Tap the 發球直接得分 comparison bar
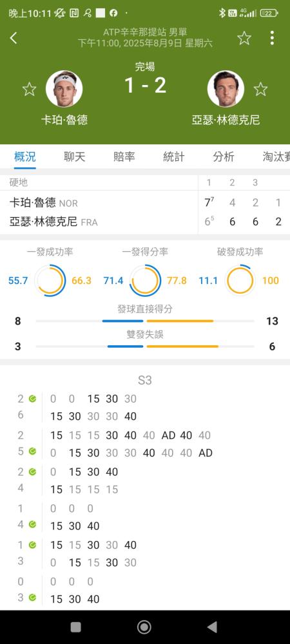The height and width of the screenshot is (644, 290). [145, 321]
